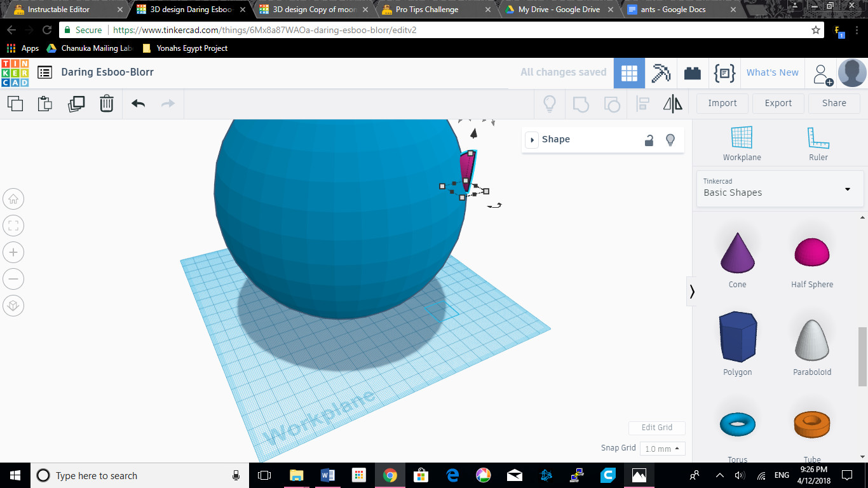Click the Export button

pyautogui.click(x=778, y=103)
